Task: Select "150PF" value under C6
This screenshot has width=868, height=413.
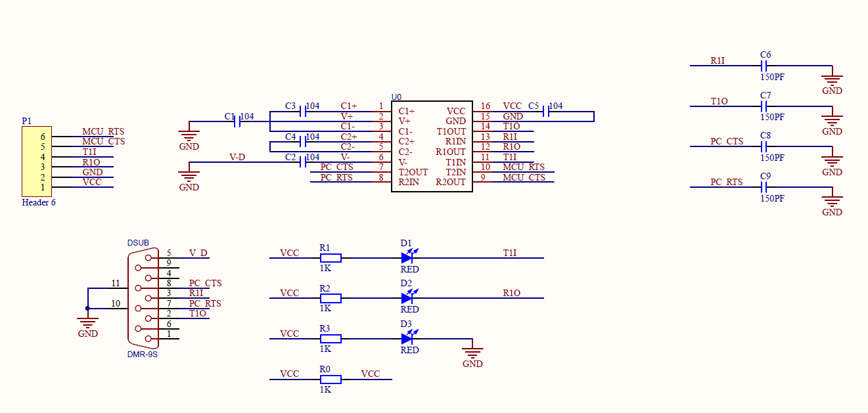Action: pos(772,77)
